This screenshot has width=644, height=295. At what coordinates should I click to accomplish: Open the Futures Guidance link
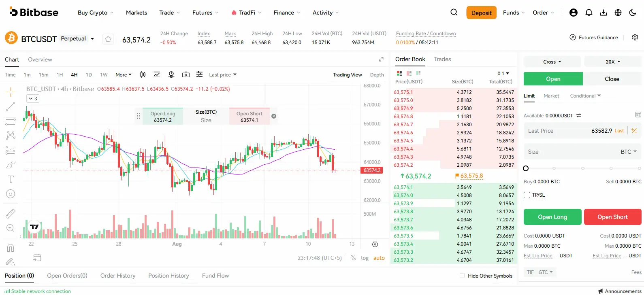[x=594, y=37]
